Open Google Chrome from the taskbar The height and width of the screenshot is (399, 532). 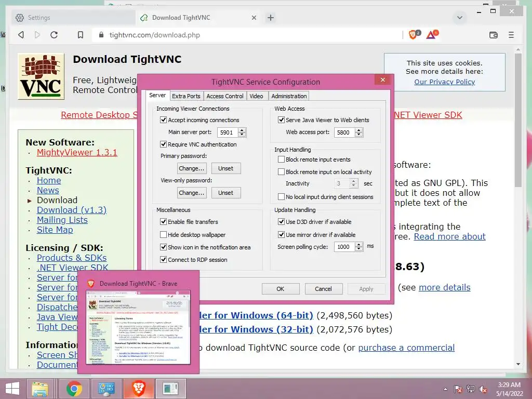(74, 389)
